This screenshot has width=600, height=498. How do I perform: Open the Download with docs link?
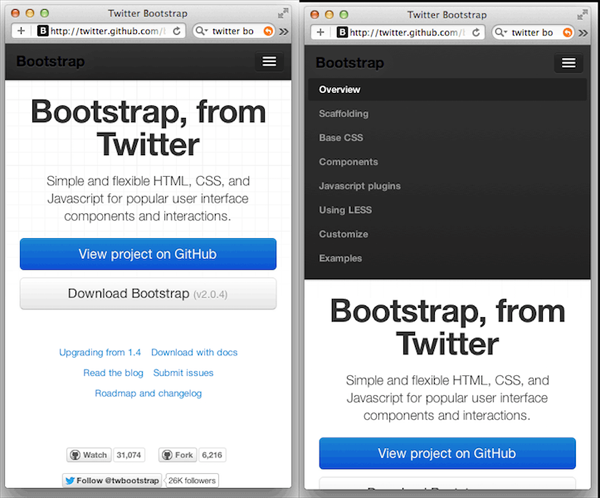pyautogui.click(x=194, y=353)
